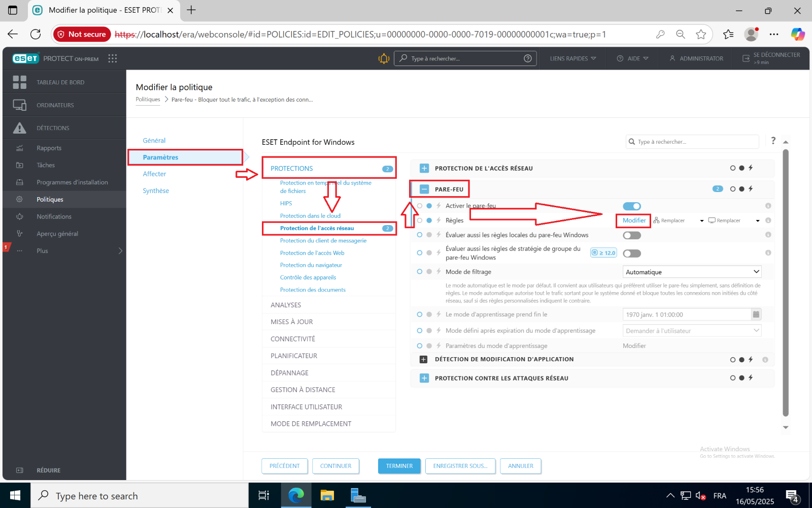812x508 pixels.
Task: Open the apps grid menu icon
Action: [x=113, y=58]
